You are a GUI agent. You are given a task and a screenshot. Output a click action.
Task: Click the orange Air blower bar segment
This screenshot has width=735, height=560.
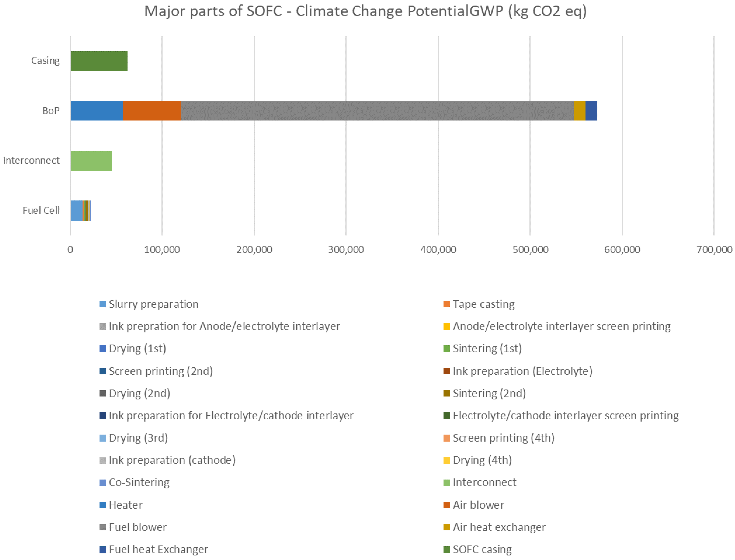click(151, 110)
